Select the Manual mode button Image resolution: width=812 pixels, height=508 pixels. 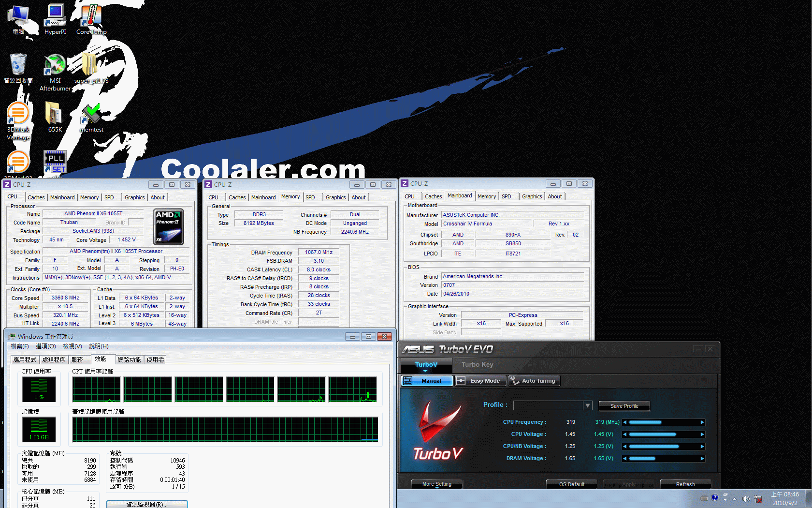click(427, 381)
